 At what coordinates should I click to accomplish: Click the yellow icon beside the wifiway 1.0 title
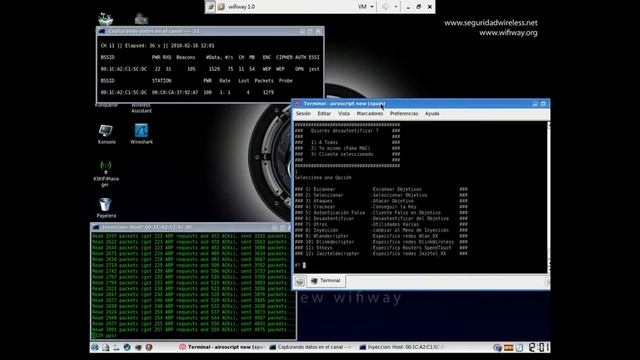[x=221, y=7]
